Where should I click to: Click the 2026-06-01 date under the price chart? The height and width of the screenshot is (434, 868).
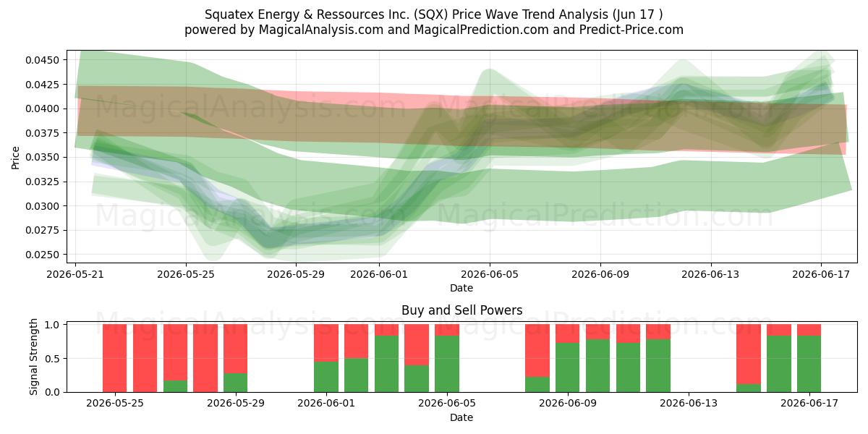pos(380,274)
